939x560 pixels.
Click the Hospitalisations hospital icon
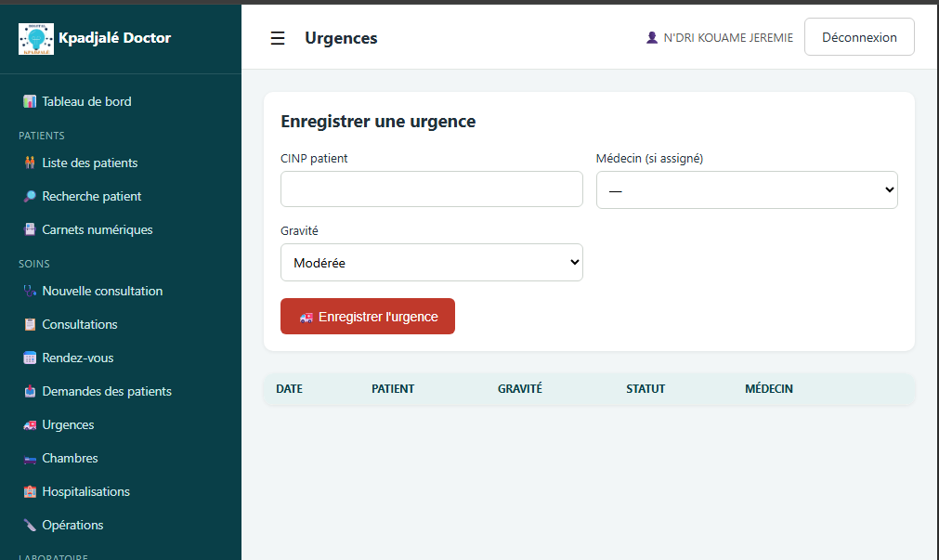pyautogui.click(x=30, y=491)
